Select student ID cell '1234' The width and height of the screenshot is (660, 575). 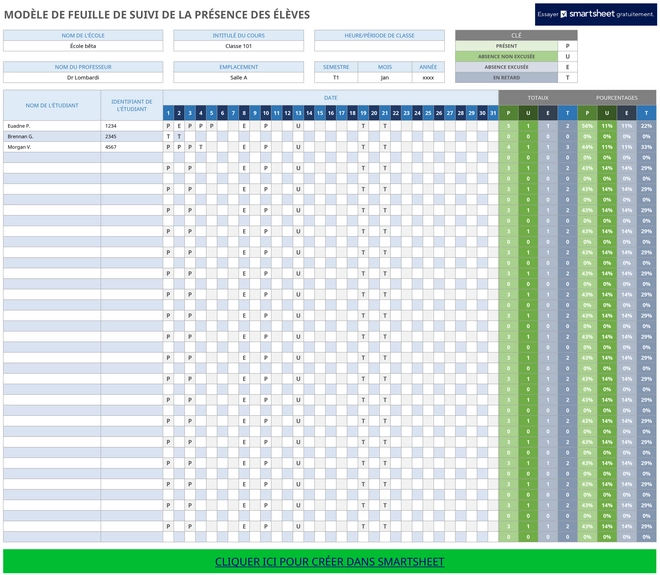(x=132, y=126)
